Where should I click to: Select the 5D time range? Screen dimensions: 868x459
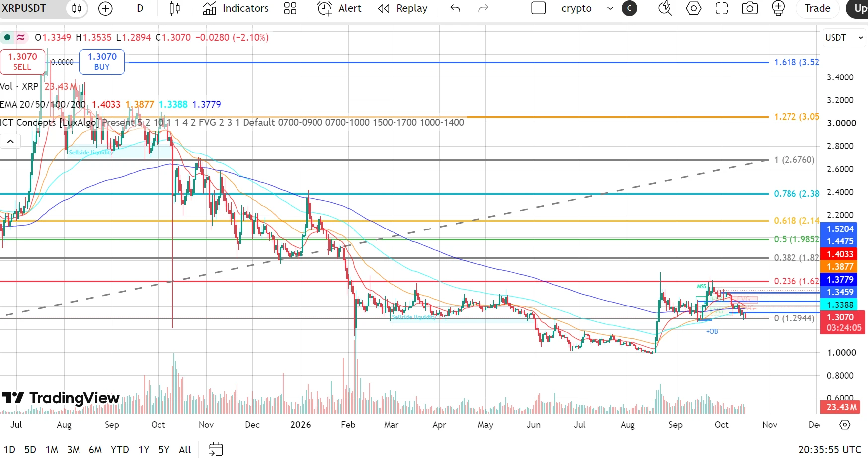pyautogui.click(x=30, y=450)
